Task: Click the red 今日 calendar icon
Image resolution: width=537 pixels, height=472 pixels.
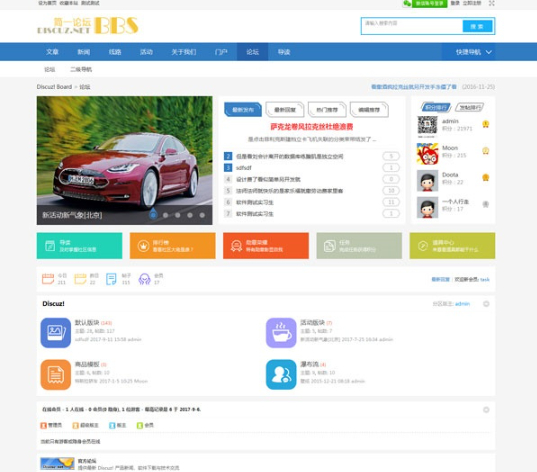Action: point(48,279)
